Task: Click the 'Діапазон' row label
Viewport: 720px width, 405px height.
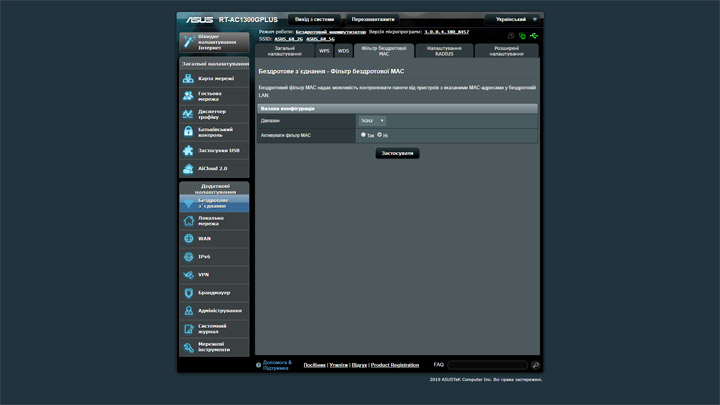Action: 270,121
